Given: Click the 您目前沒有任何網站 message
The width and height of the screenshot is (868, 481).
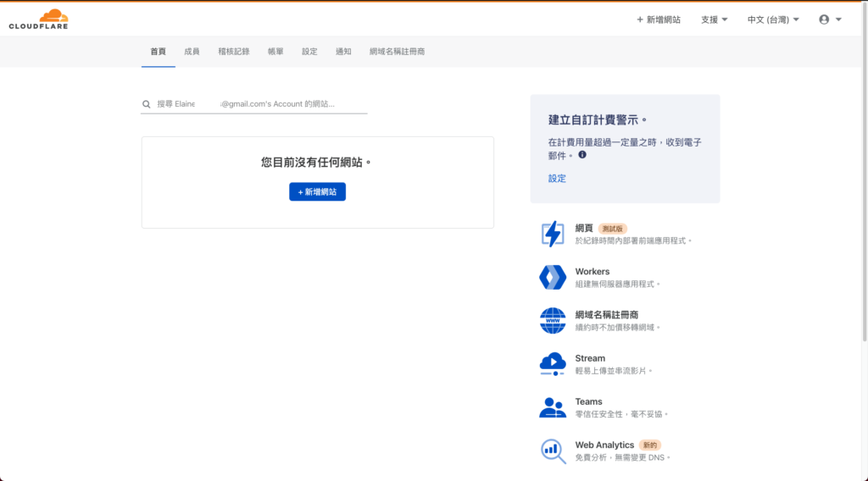Looking at the screenshot, I should coord(316,162).
